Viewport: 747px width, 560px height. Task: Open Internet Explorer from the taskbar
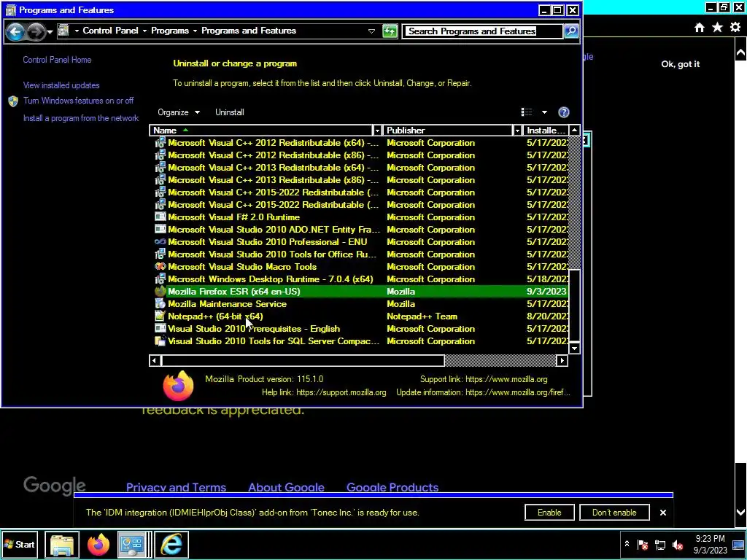[x=171, y=544]
